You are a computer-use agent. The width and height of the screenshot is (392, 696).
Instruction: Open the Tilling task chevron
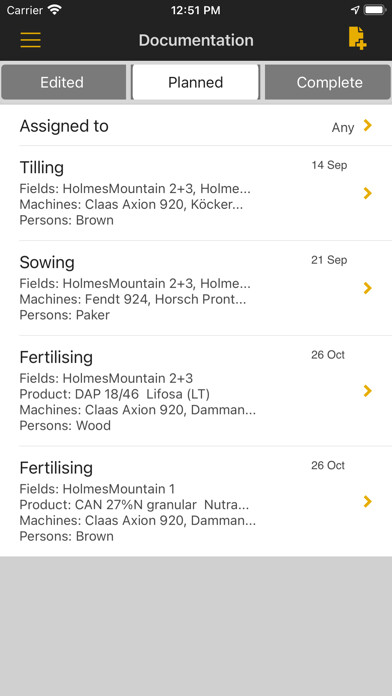367,193
